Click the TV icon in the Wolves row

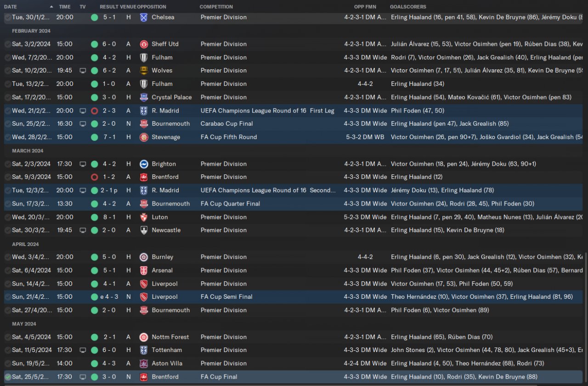coord(83,71)
